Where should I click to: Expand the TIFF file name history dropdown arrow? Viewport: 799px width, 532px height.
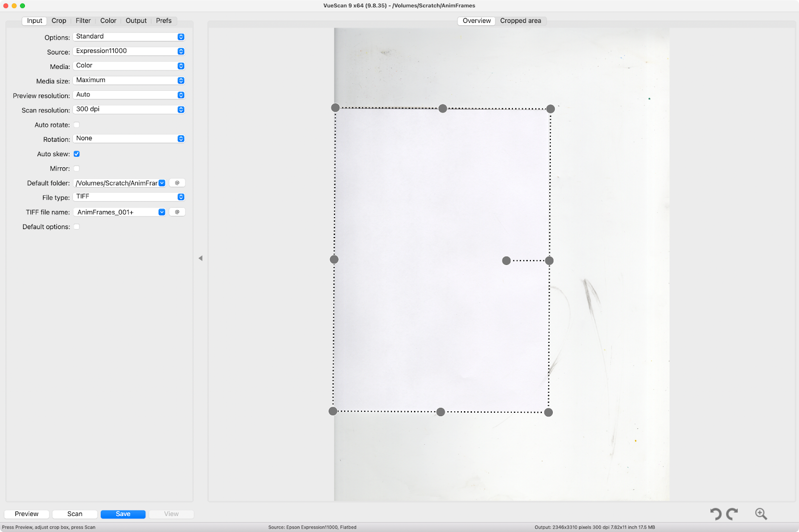tap(162, 212)
